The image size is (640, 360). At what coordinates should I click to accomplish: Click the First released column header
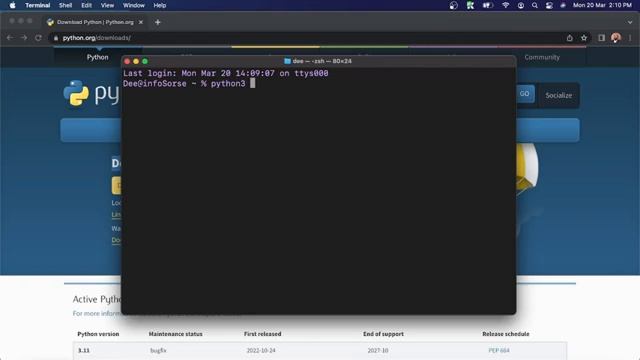262,334
